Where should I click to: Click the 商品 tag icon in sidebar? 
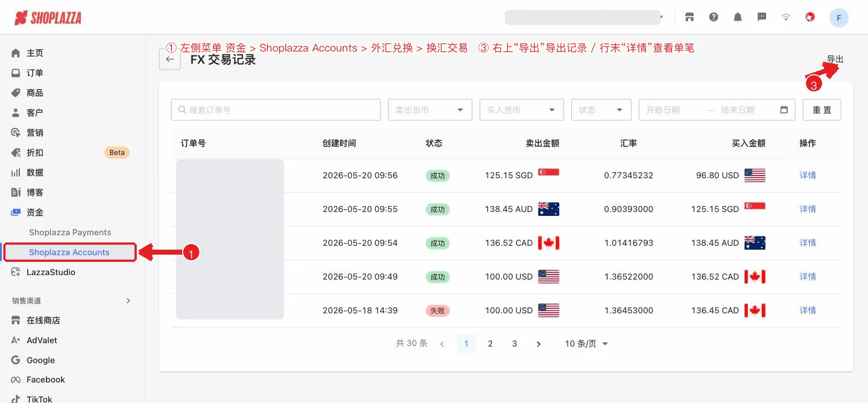coord(16,93)
